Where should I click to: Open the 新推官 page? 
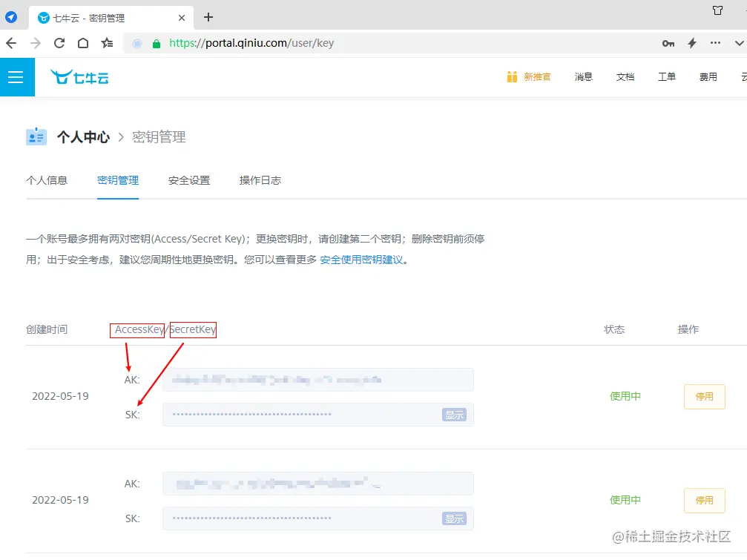537,77
